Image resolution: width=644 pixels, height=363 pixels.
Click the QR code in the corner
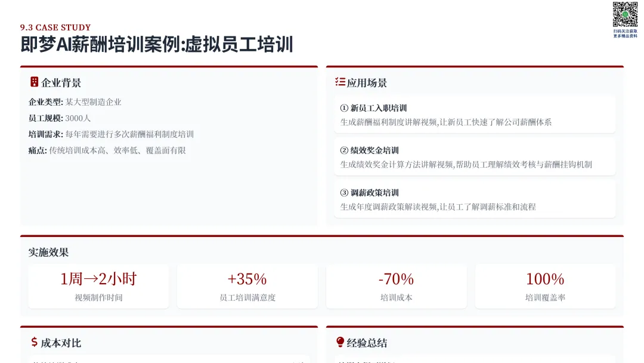625,14
